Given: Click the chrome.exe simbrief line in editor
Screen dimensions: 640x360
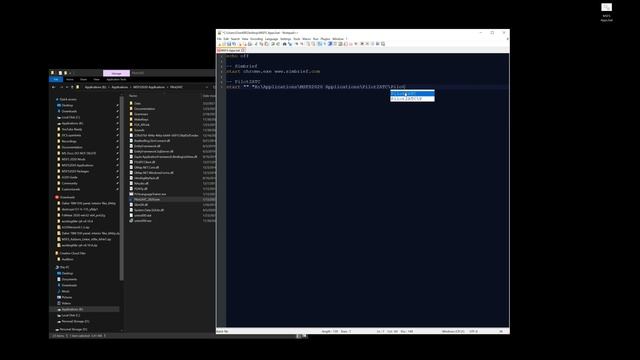Looking at the screenshot, I should pos(273,71).
